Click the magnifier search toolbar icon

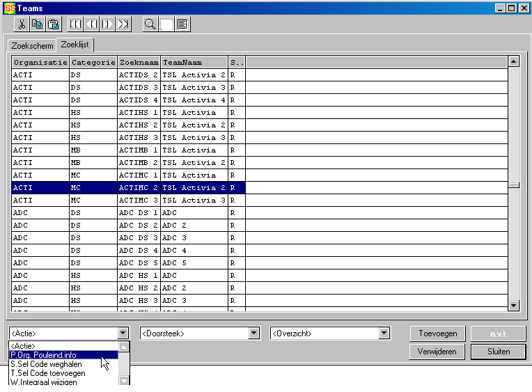150,24
